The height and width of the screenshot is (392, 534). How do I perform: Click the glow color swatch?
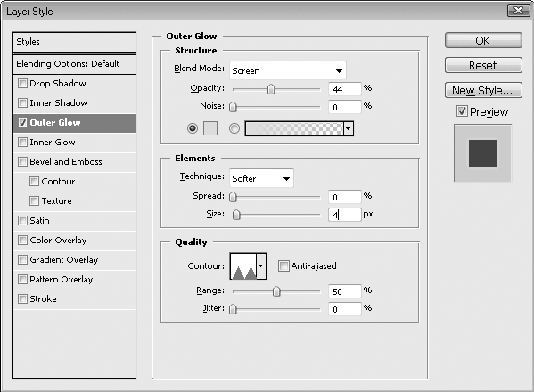pos(210,128)
